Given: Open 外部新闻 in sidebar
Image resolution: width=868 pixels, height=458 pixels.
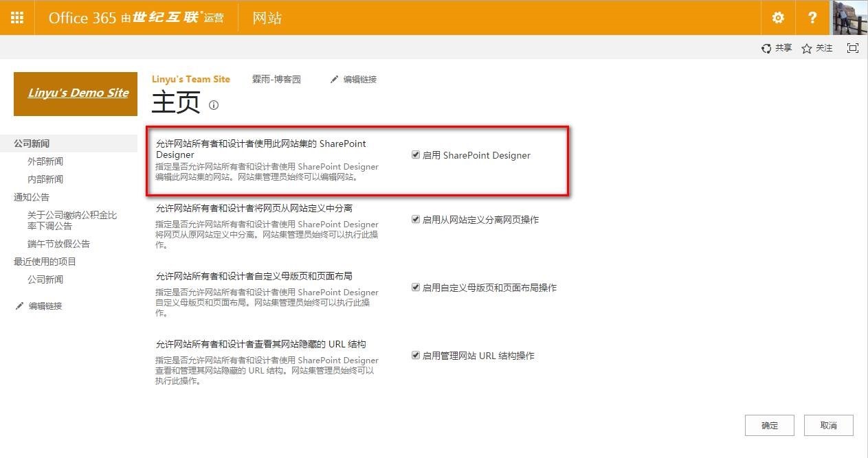Looking at the screenshot, I should tap(45, 161).
